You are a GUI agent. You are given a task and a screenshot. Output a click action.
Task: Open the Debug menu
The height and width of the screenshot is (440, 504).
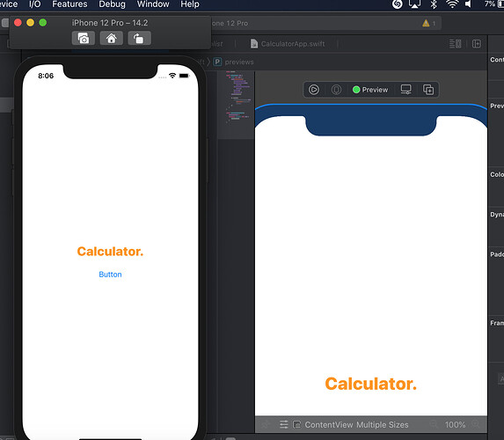click(113, 4)
